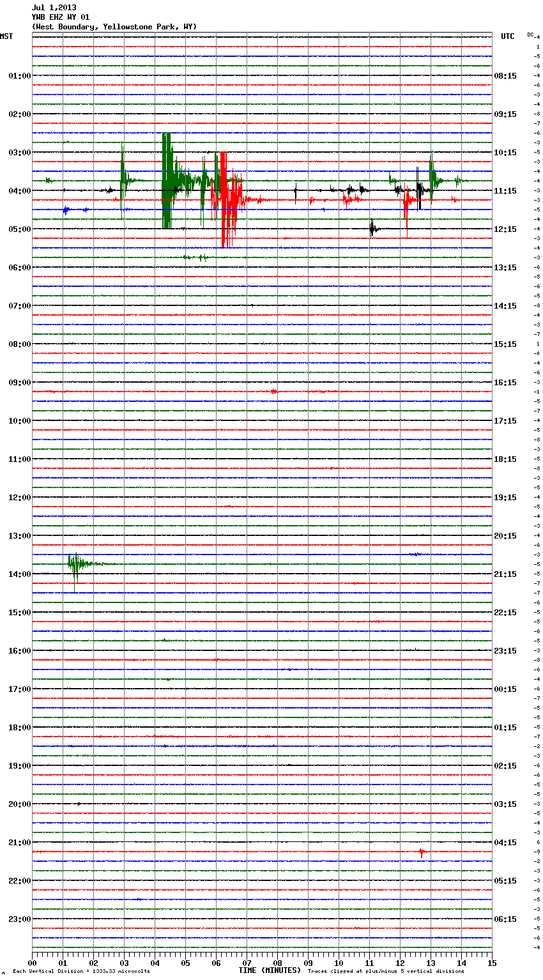
Task: Click the West Boundary, Yellowstone Park caption
Action: coord(114,27)
